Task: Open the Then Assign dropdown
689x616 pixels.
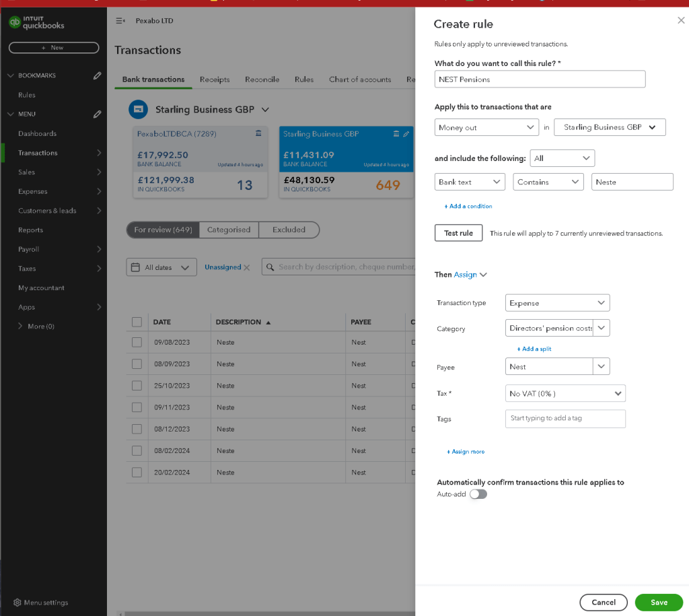Action: (470, 275)
